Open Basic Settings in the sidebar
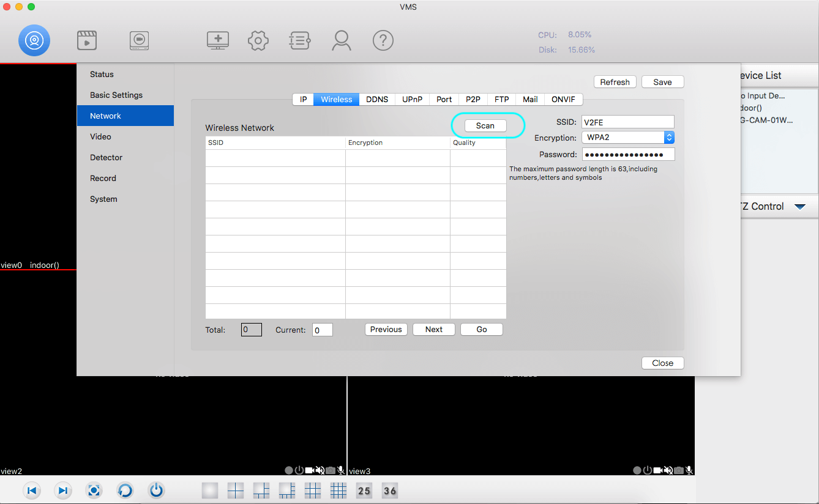Viewport: 819px width, 504px height. tap(125, 95)
